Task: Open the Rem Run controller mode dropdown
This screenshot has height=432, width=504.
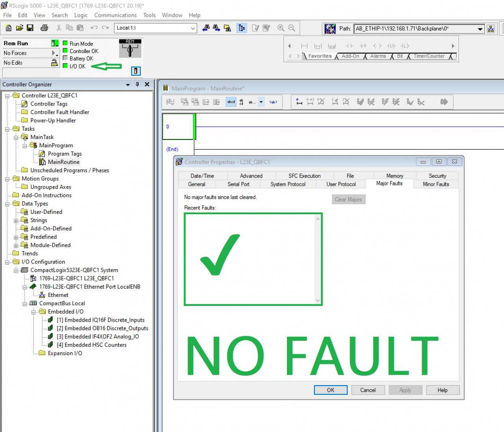Action: coord(55,43)
